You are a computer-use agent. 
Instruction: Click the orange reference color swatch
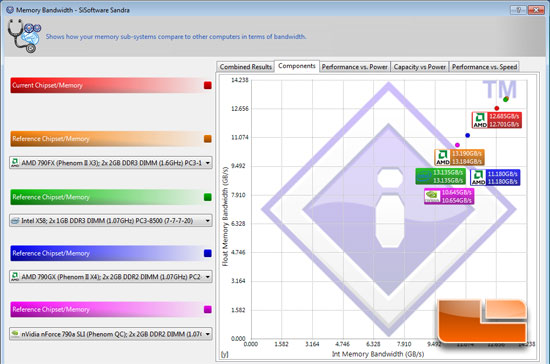click(x=208, y=139)
